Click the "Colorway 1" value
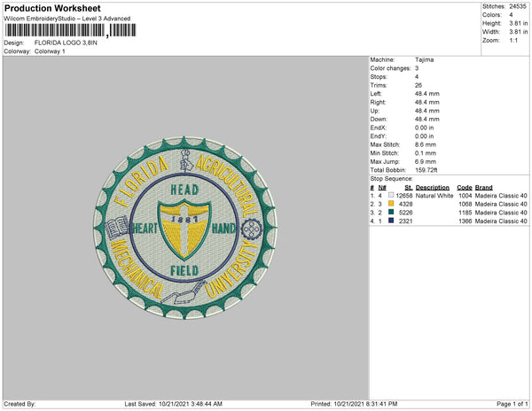This screenshot has width=532, height=411. 50,51
